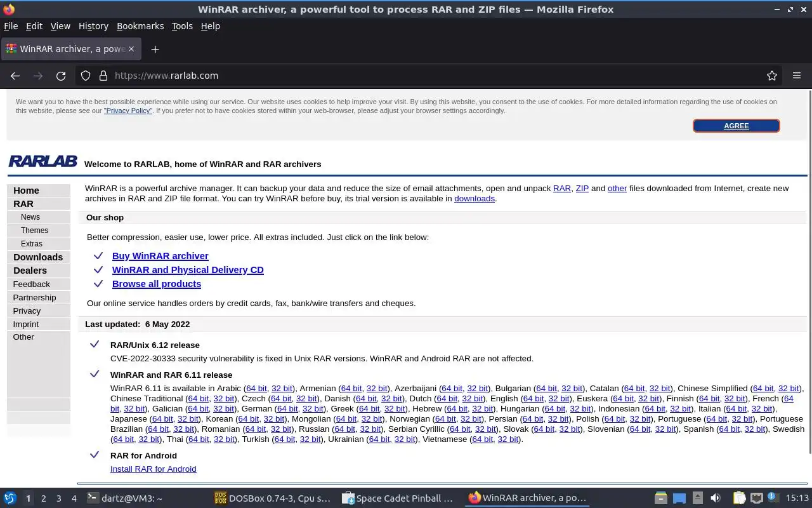Follow the 'other' files link
Screen dimensions: 812x508
point(617,189)
